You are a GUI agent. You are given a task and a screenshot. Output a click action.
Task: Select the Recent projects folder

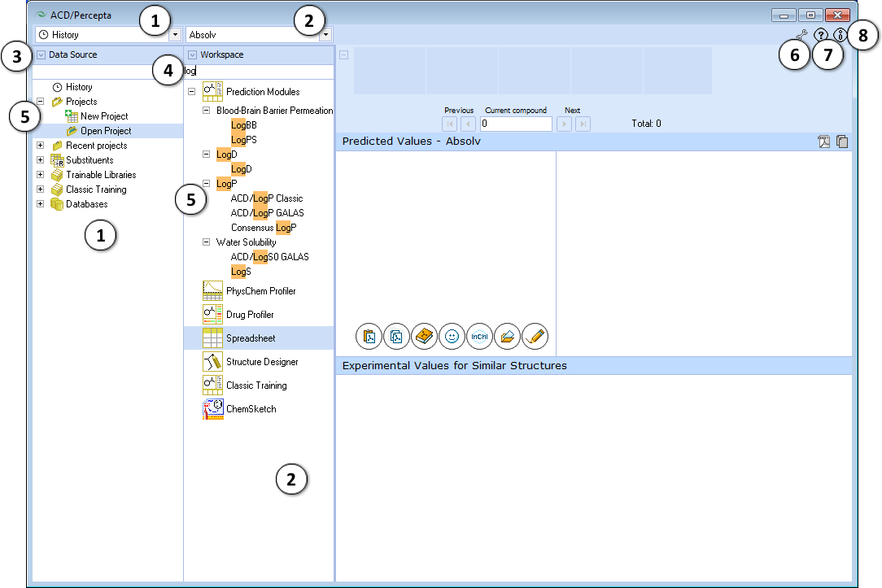(90, 146)
